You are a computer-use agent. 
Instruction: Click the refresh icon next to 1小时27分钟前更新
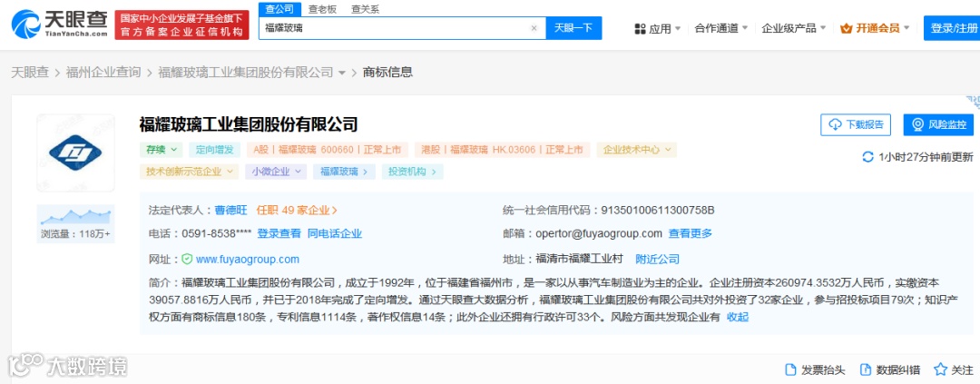(867, 157)
